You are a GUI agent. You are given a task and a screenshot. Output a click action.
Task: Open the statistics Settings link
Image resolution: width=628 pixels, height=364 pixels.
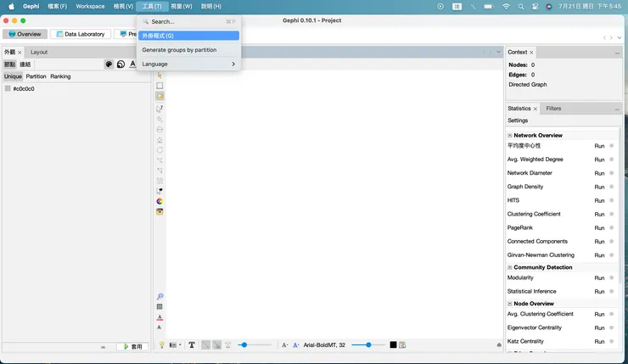518,120
